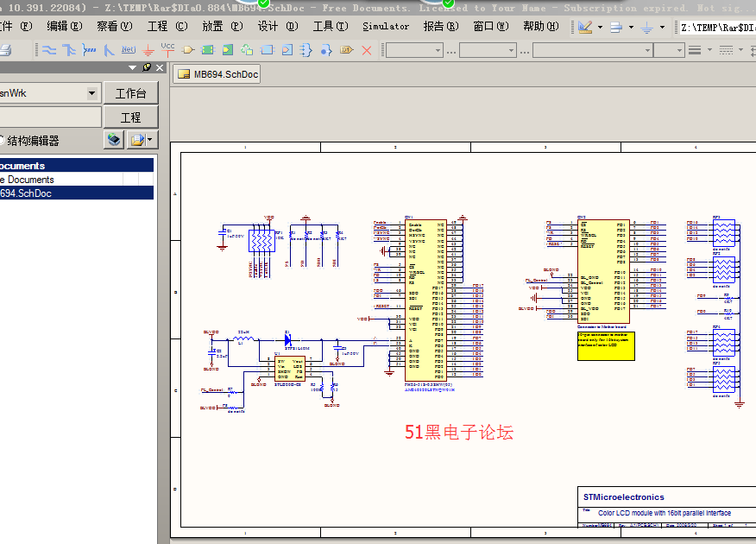Click the Z:\TEMP path address field

click(x=717, y=28)
